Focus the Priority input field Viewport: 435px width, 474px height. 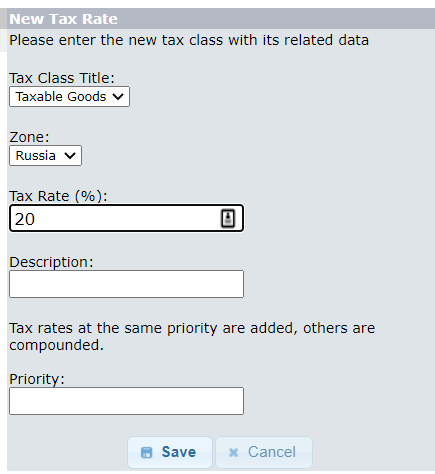coord(126,401)
